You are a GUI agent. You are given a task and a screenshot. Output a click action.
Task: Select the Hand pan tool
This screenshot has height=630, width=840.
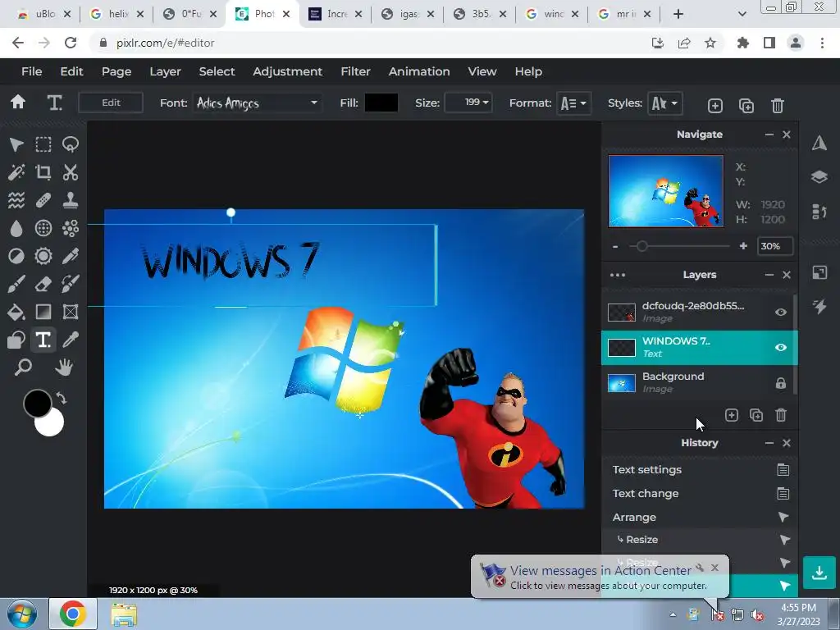64,367
